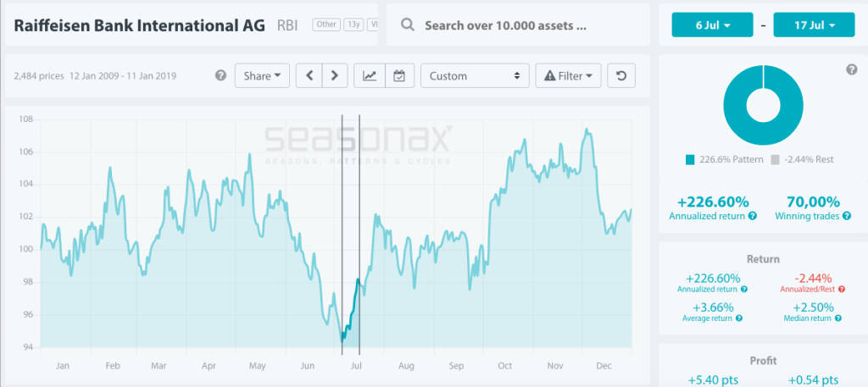Go to the next period arrow

pos(335,75)
